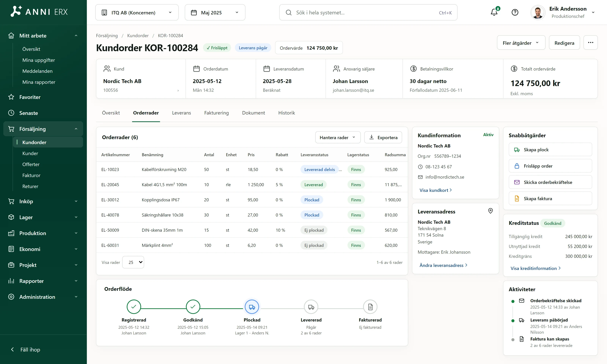The width and height of the screenshot is (607, 364).
Task: Open the Dokument tab
Action: (253, 113)
